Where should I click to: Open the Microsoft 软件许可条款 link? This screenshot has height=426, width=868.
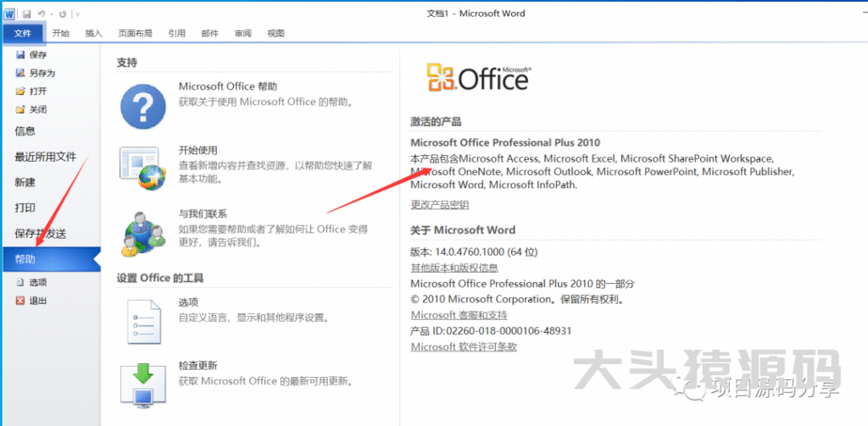[464, 347]
